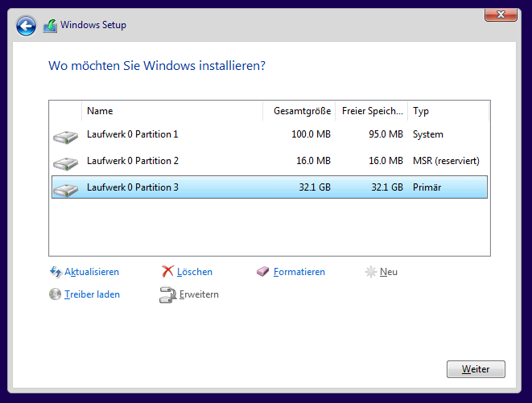Click the Weiter button
Image resolution: width=532 pixels, height=403 pixels.
(476, 369)
